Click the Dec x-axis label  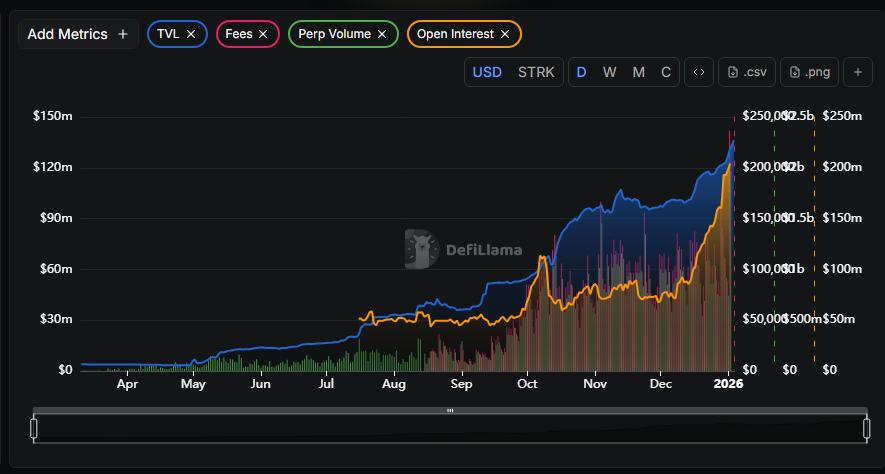(661, 384)
